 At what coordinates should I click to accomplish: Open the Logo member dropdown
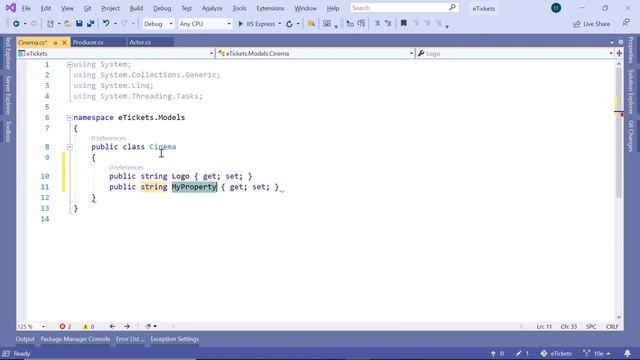pyautogui.click(x=515, y=53)
